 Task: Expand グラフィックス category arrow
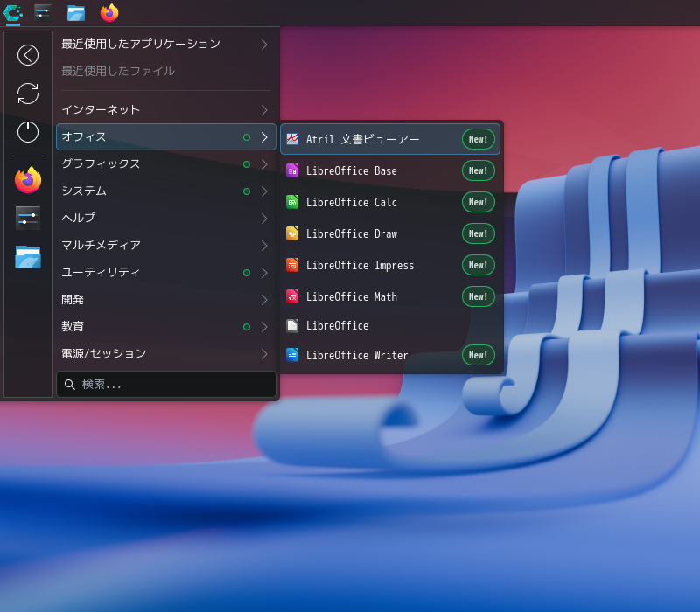pyautogui.click(x=264, y=164)
